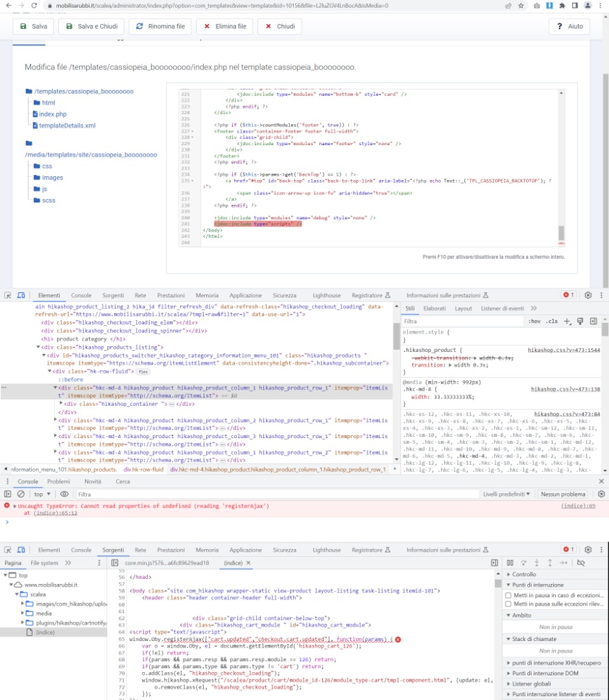Image resolution: width=609 pixels, height=700 pixels.
Task: Click the step out arrow in the debugger toolbar
Action: coord(550,563)
